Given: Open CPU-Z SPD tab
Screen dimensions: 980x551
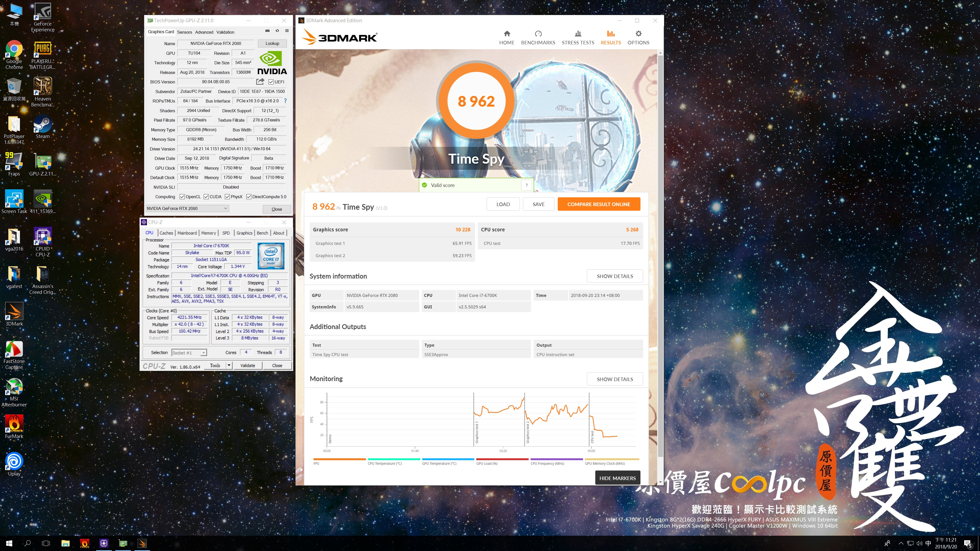Looking at the screenshot, I should coord(226,233).
